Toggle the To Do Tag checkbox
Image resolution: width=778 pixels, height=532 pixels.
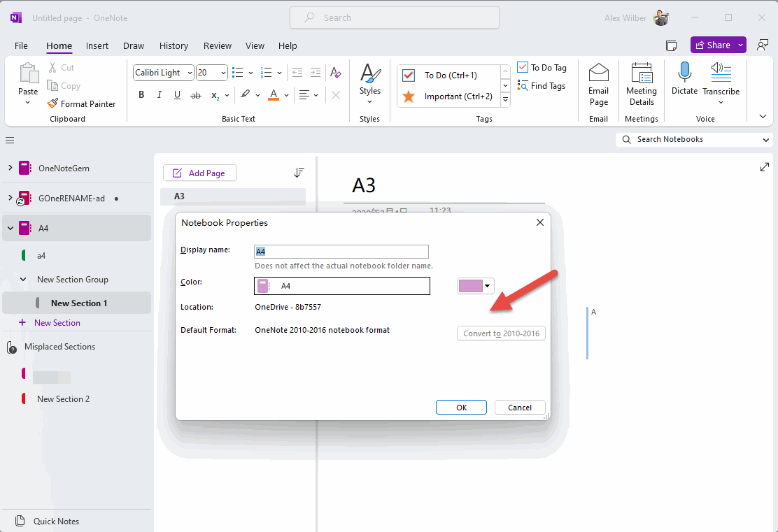[523, 68]
